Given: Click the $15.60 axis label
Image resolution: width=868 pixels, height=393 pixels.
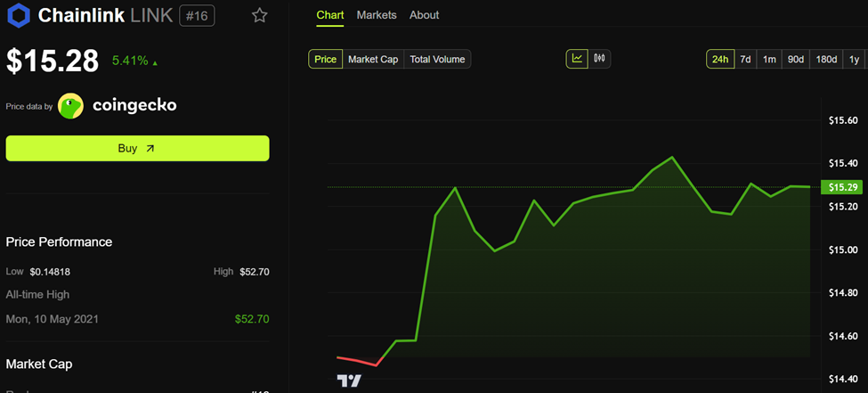Looking at the screenshot, I should 843,120.
